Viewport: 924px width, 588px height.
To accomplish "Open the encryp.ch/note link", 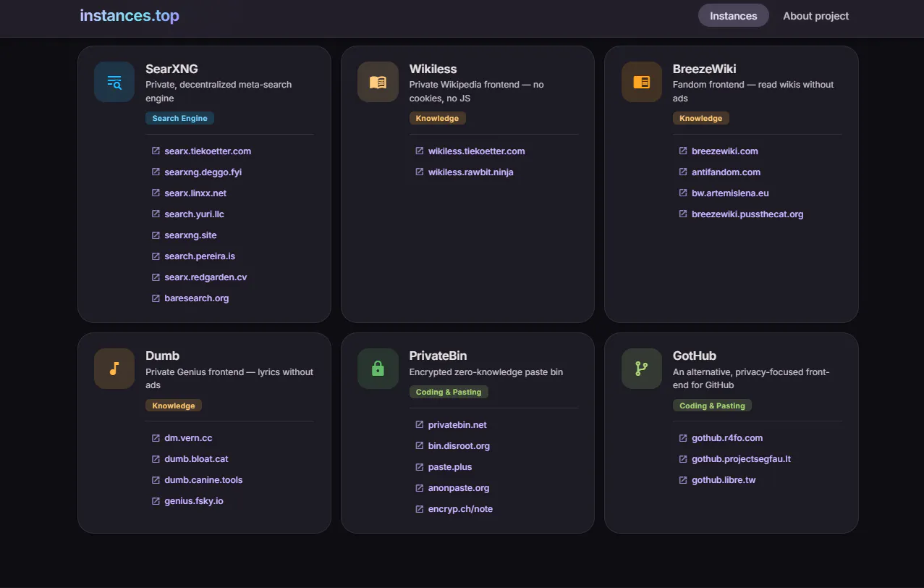I will (460, 509).
